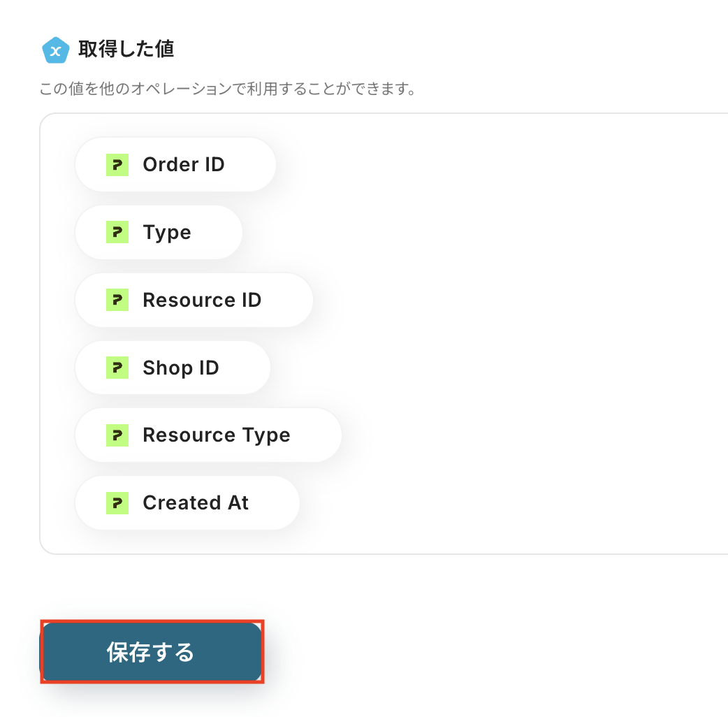Click the green icon on Resource ID chip
The image size is (728, 717).
[x=117, y=300]
